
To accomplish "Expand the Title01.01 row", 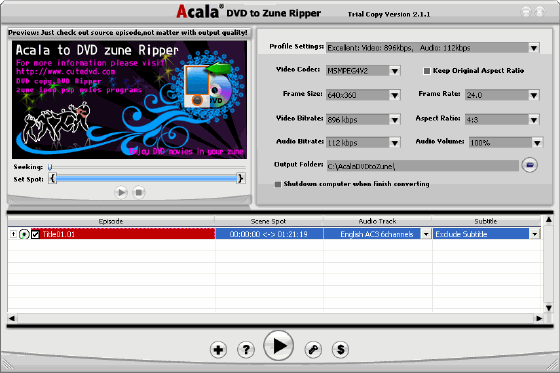I will [13, 234].
